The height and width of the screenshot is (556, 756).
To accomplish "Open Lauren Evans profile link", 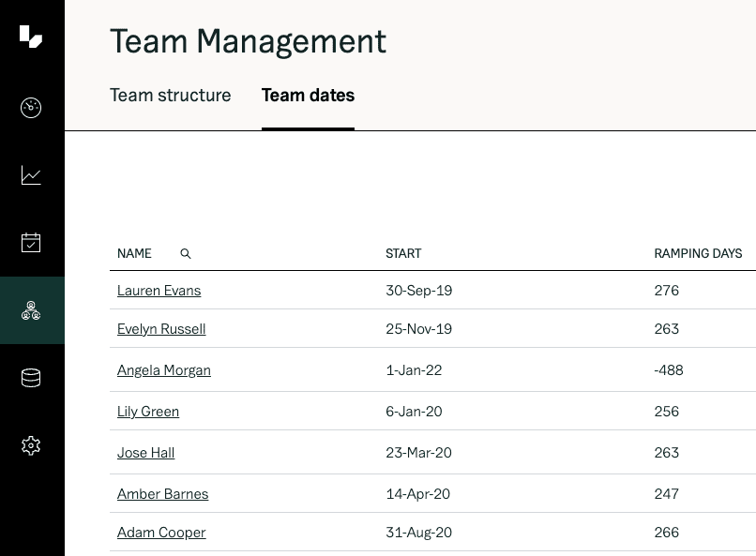I will click(159, 291).
